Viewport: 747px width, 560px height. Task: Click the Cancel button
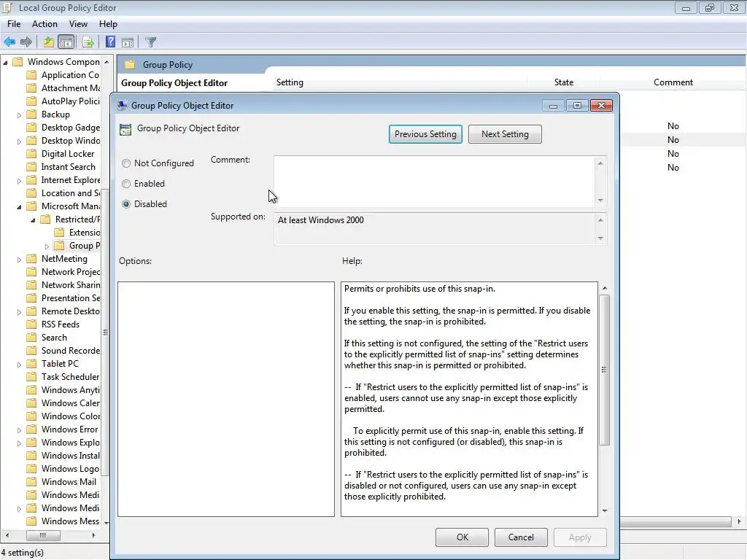click(x=521, y=537)
